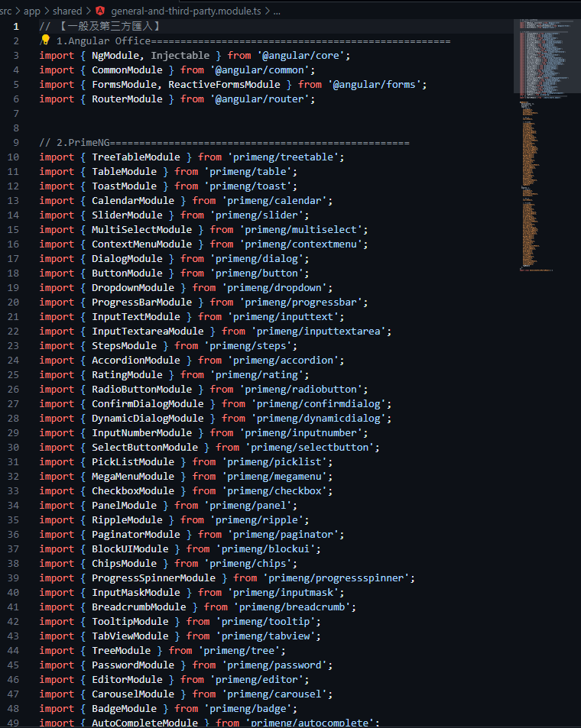Click the '// 2.PrimeNG' comment line
The width and height of the screenshot is (581, 728).
pyautogui.click(x=224, y=143)
